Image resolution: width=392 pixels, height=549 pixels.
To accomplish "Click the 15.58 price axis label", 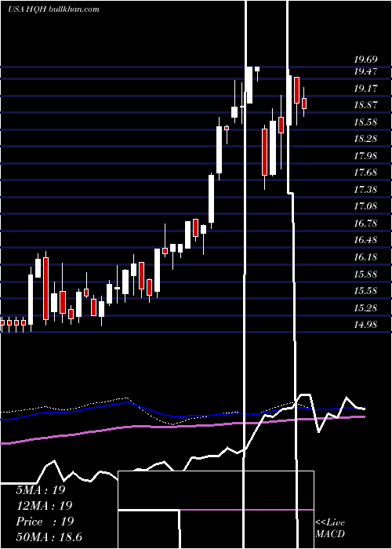I will [x=366, y=291].
